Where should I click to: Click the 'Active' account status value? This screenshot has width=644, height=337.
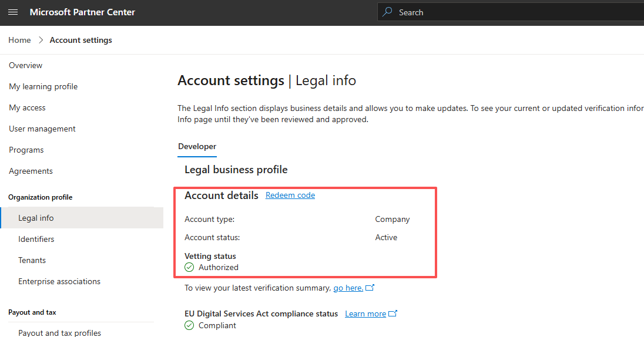pyautogui.click(x=386, y=237)
